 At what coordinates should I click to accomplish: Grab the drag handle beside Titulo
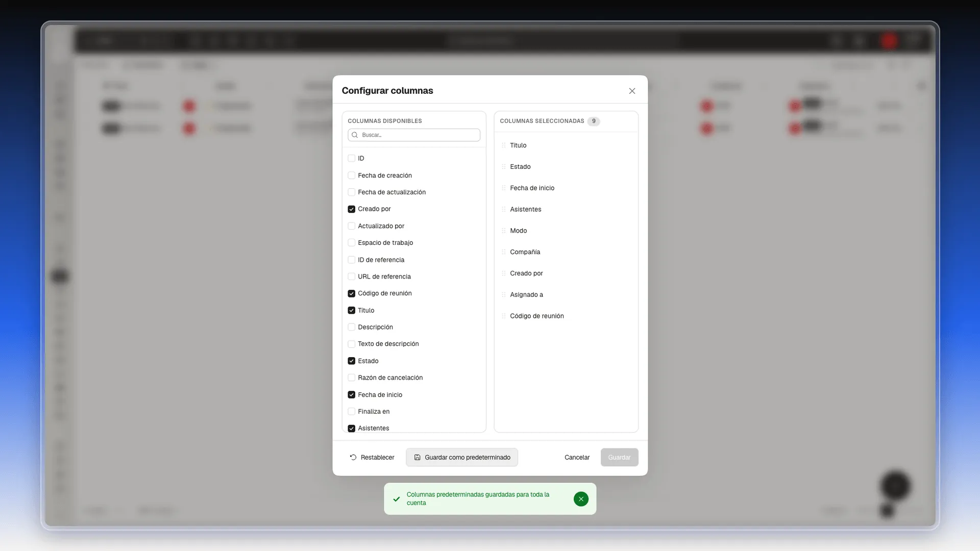504,145
